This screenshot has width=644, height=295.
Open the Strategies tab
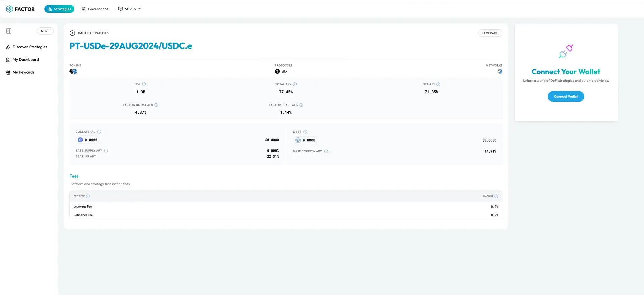point(59,9)
